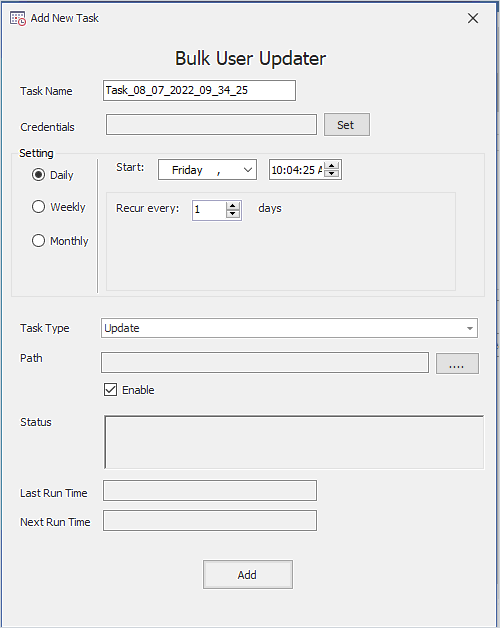Browse for path with the dots button
This screenshot has height=628, width=500.
click(x=457, y=363)
